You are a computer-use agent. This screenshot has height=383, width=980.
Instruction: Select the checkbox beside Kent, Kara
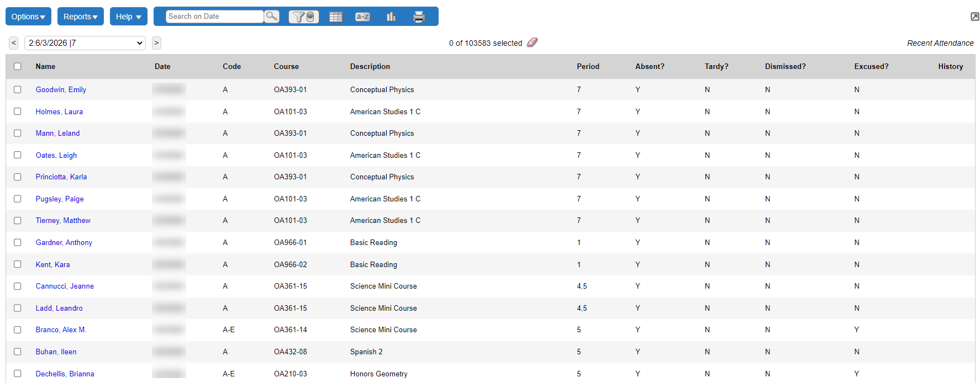tap(18, 264)
